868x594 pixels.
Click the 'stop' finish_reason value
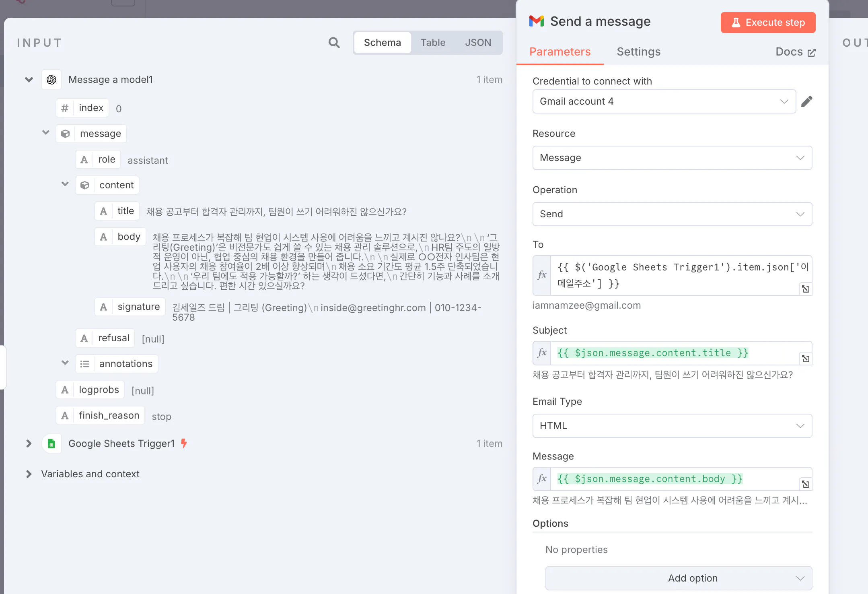coord(161,417)
